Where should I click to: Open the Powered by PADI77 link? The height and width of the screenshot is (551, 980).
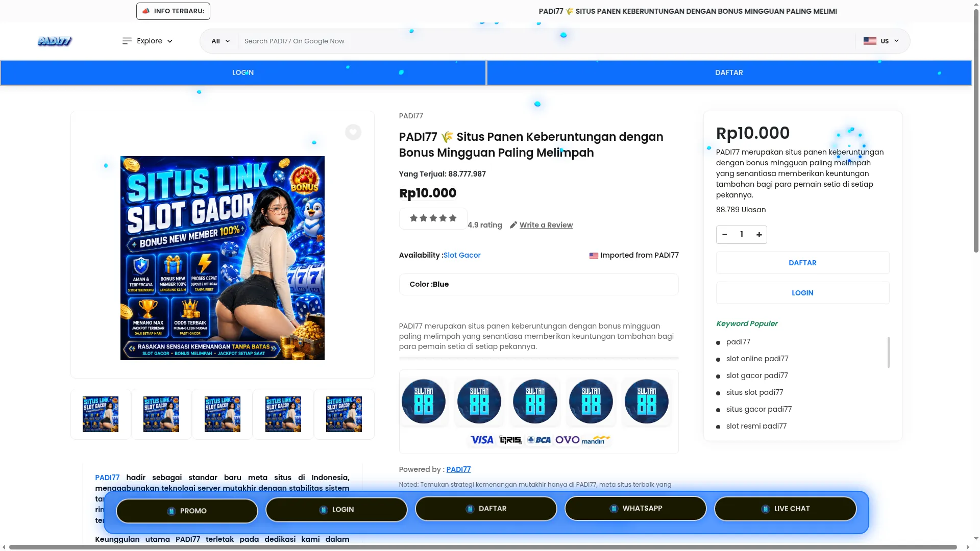(458, 469)
